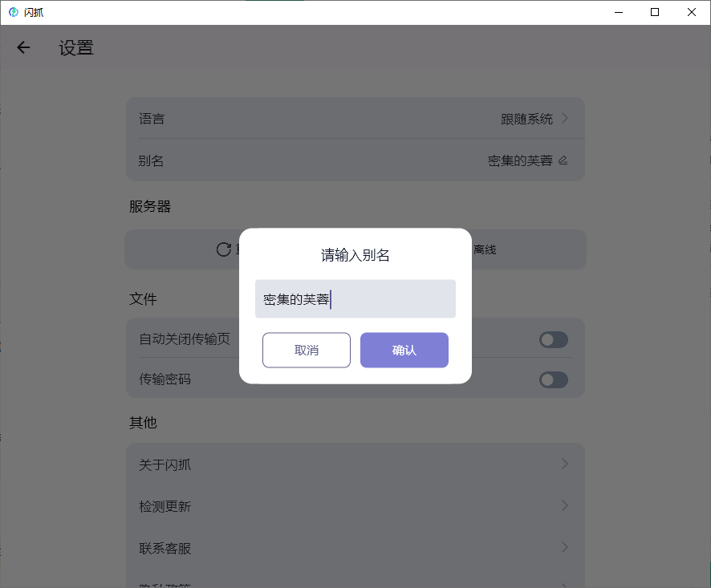Expand the 检测更新 row chevron
Viewport: 711px width, 588px height.
564,505
